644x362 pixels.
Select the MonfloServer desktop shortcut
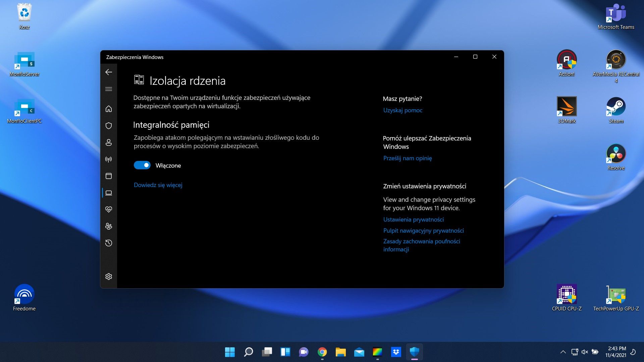[x=24, y=64]
